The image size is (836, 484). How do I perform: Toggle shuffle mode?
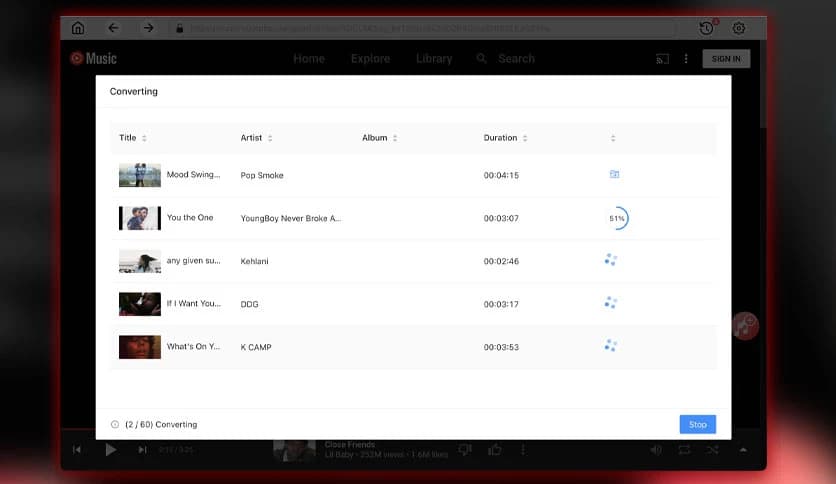point(712,450)
